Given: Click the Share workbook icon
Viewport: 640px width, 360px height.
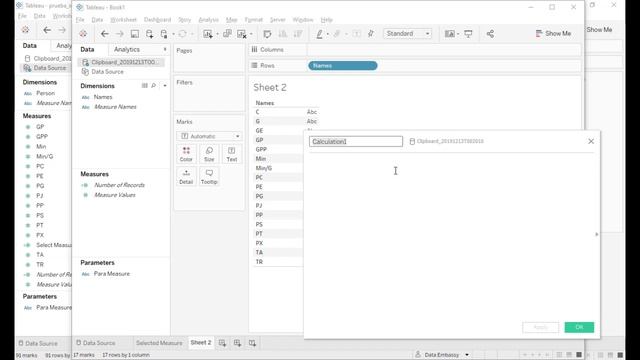Looking at the screenshot, I should click(x=490, y=34).
